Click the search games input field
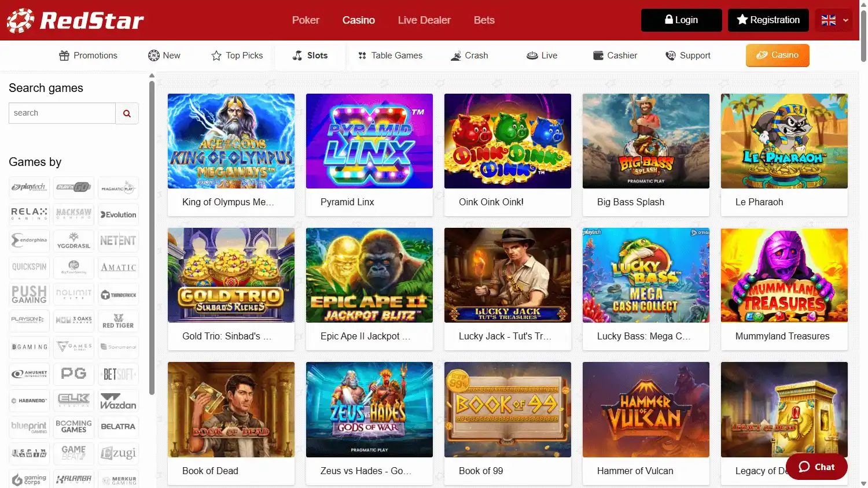This screenshot has height=488, width=868. (62, 113)
